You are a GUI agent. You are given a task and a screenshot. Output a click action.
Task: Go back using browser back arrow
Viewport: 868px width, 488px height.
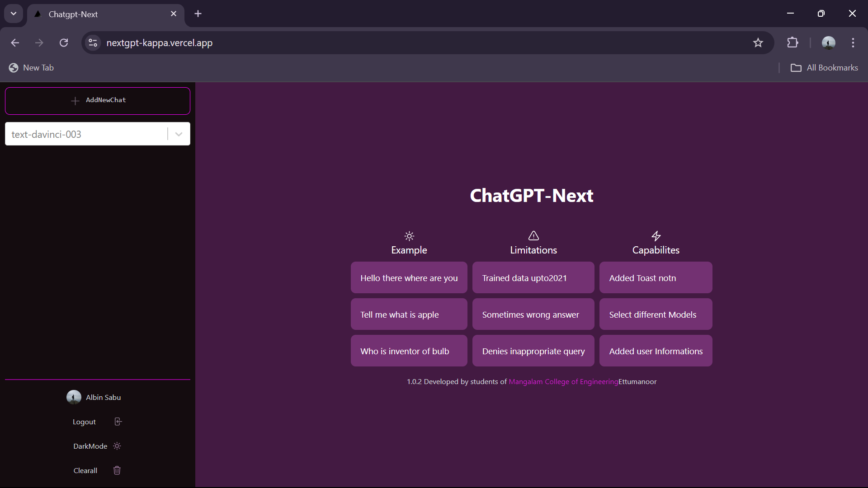point(15,42)
